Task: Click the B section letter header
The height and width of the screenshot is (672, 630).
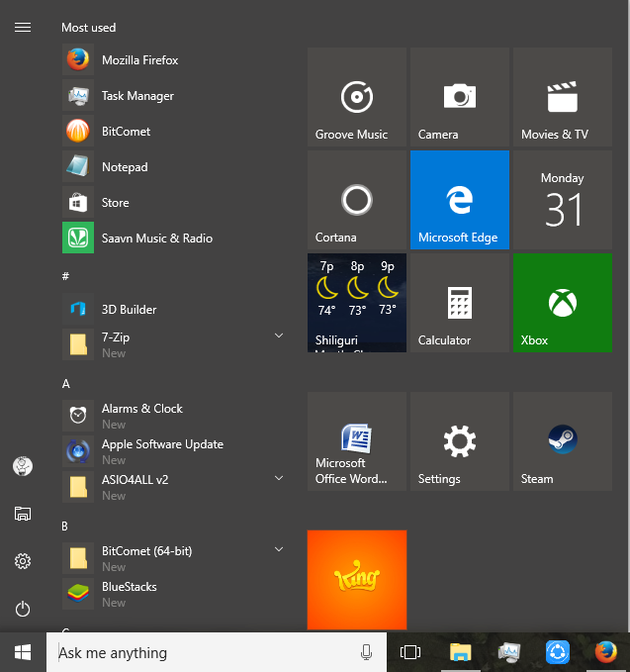Action: 64,527
